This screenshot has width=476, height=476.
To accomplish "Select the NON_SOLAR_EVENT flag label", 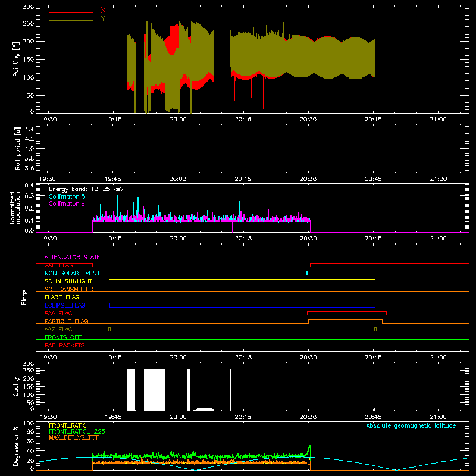I will point(72,273).
